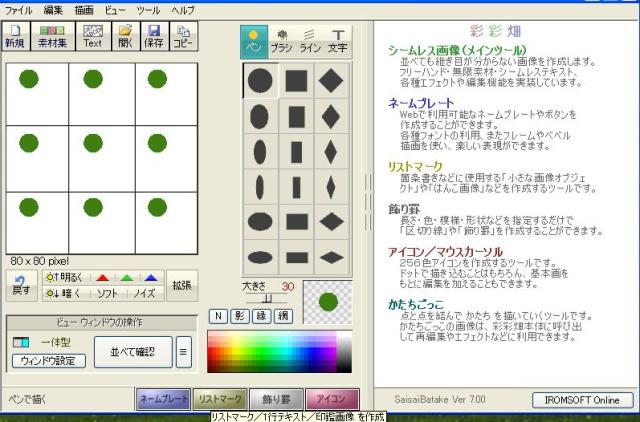
Task: Click the 新規 (New) toolbar icon
Action: 15,37
